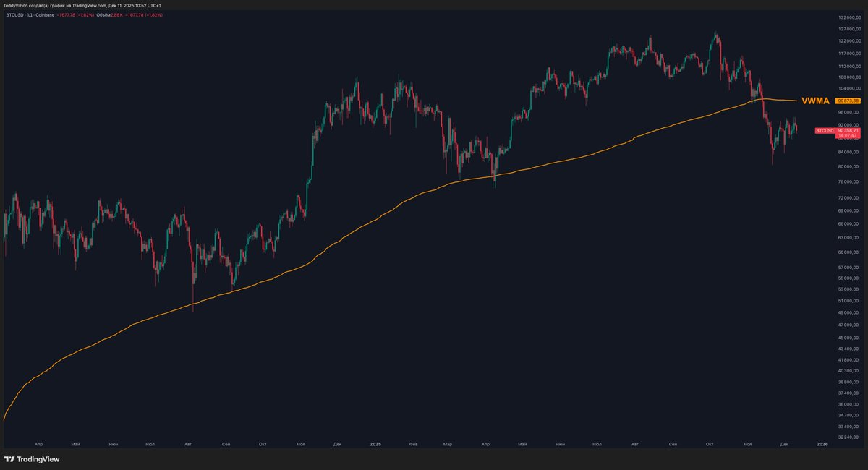Click the 84000,00 price axis label

tap(849, 153)
